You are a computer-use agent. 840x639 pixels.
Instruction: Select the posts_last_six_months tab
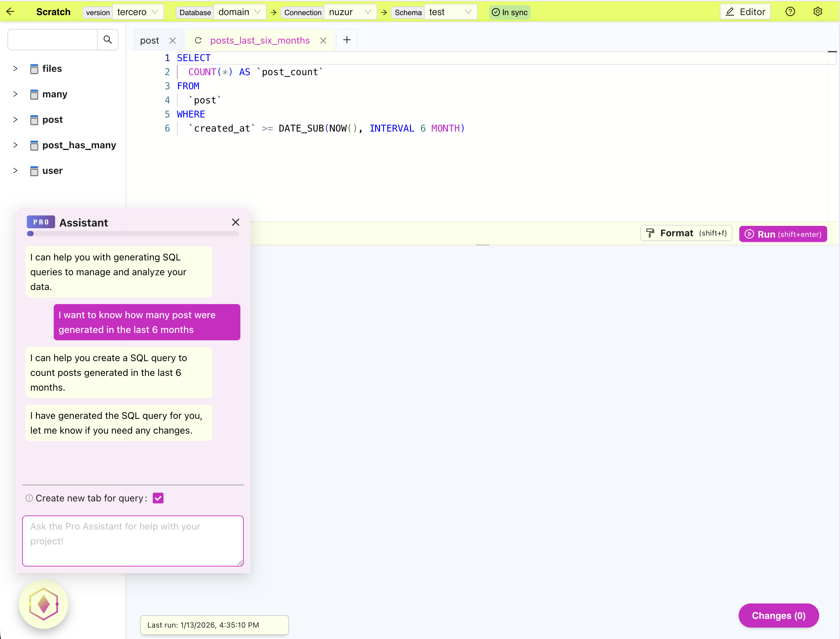click(x=260, y=40)
